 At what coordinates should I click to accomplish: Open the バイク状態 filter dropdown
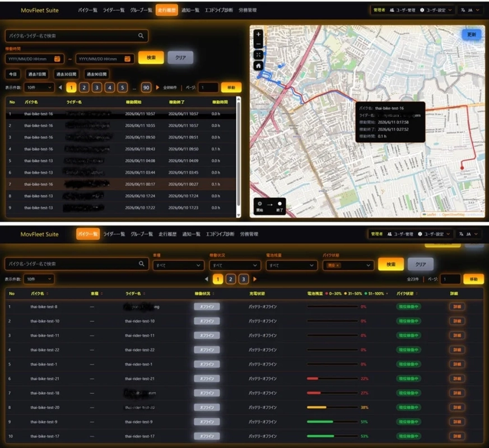(348, 265)
